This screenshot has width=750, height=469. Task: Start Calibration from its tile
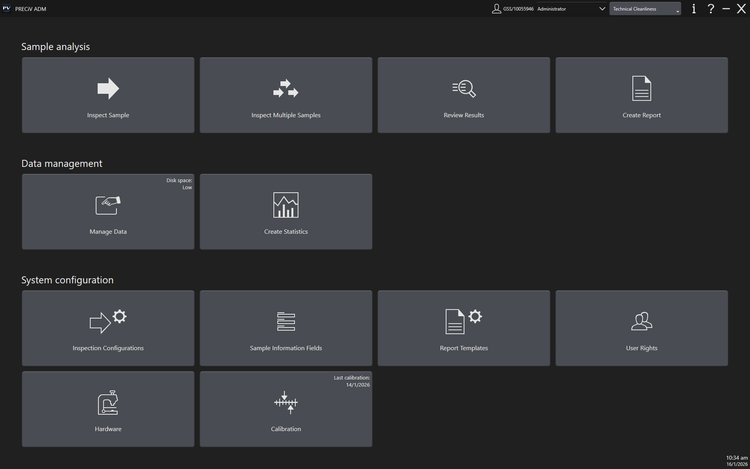point(286,409)
